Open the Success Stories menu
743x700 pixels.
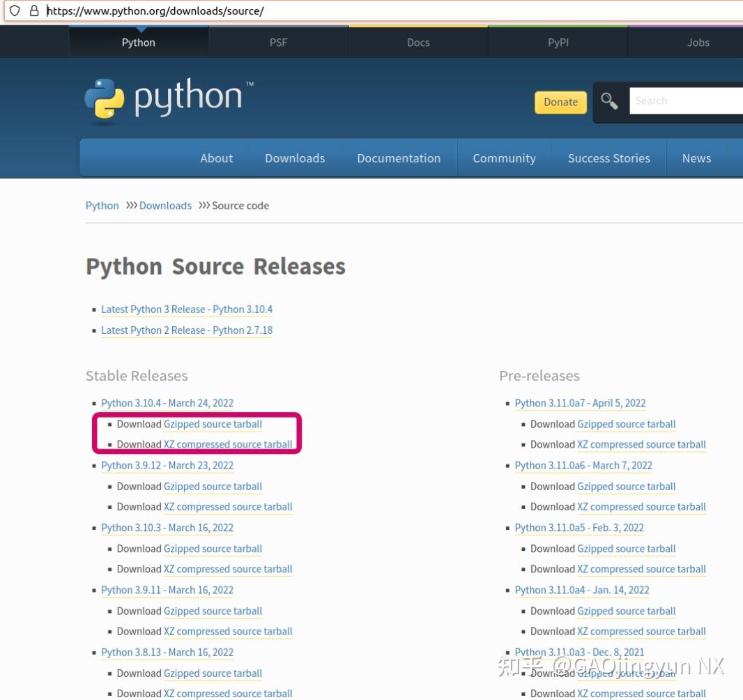click(608, 158)
